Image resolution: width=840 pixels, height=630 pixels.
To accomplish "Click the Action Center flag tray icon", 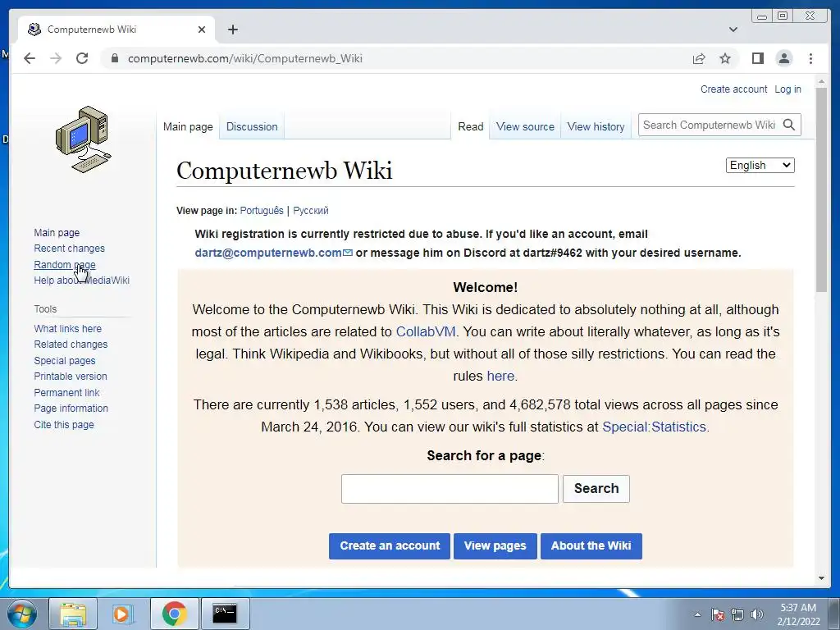I will [x=717, y=614].
